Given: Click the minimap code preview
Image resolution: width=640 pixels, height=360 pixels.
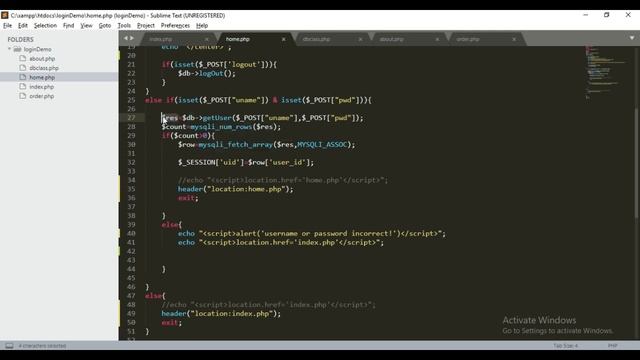Looking at the screenshot, I should (606, 71).
